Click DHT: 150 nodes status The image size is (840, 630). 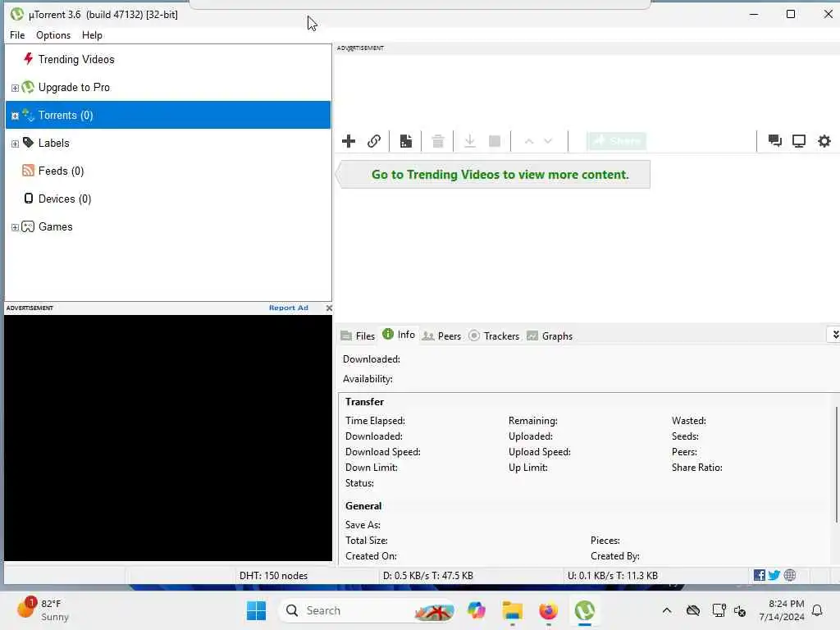[x=273, y=576]
